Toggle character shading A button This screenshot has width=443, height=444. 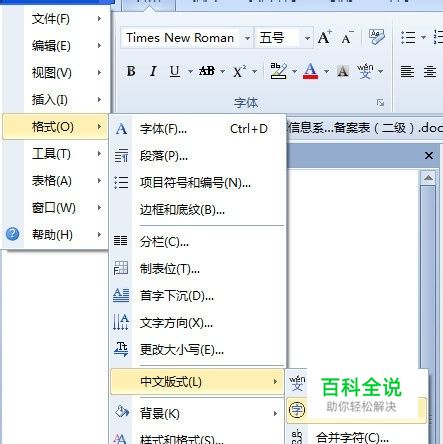[343, 71]
